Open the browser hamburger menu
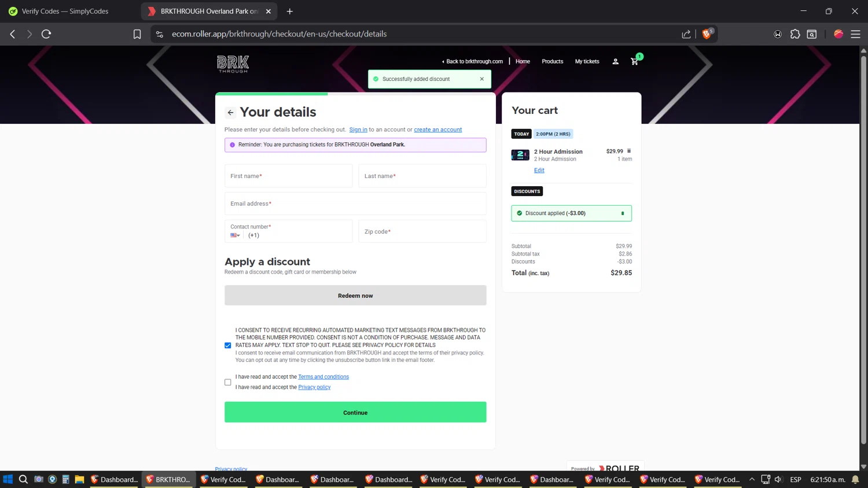The width and height of the screenshot is (868, 488). coord(855,34)
